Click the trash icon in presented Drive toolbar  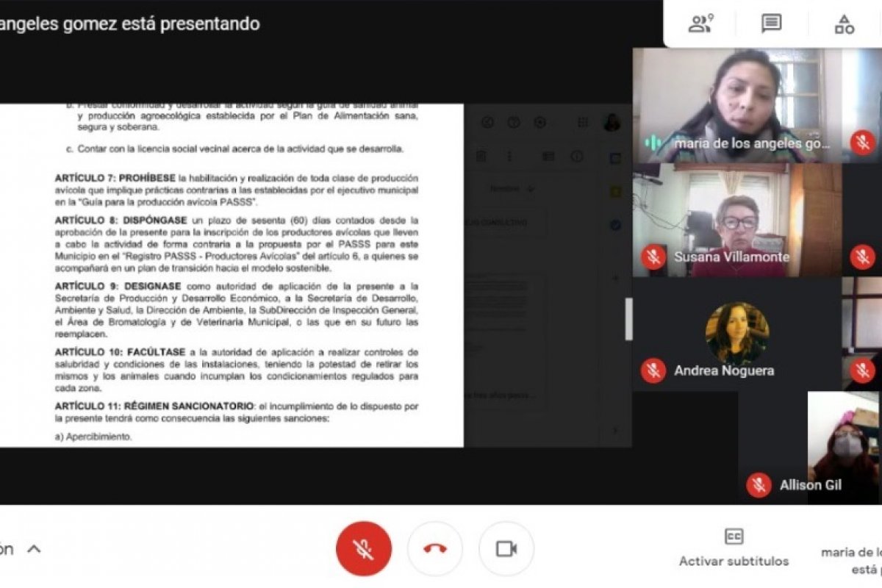(481, 156)
